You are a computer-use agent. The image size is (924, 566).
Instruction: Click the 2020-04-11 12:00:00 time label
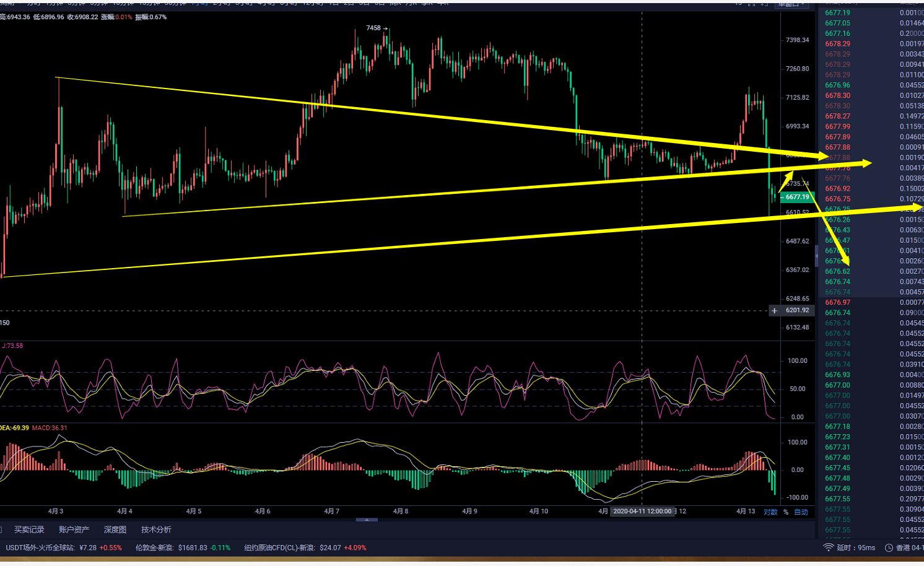(x=642, y=512)
